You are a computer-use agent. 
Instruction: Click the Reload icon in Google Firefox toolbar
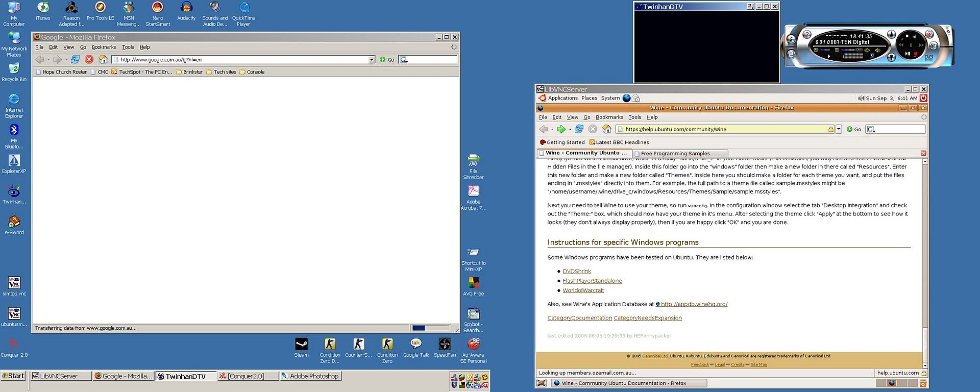[x=76, y=59]
